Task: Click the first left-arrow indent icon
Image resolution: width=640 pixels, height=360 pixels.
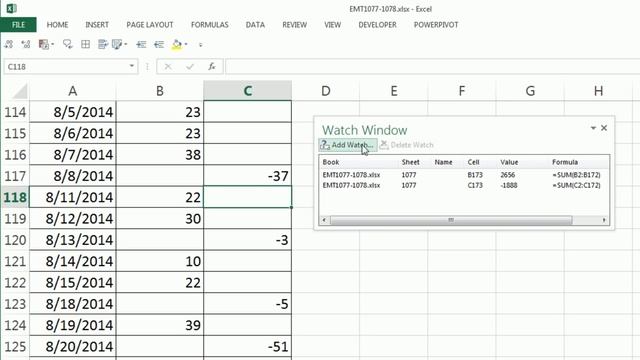Action: coord(141,44)
